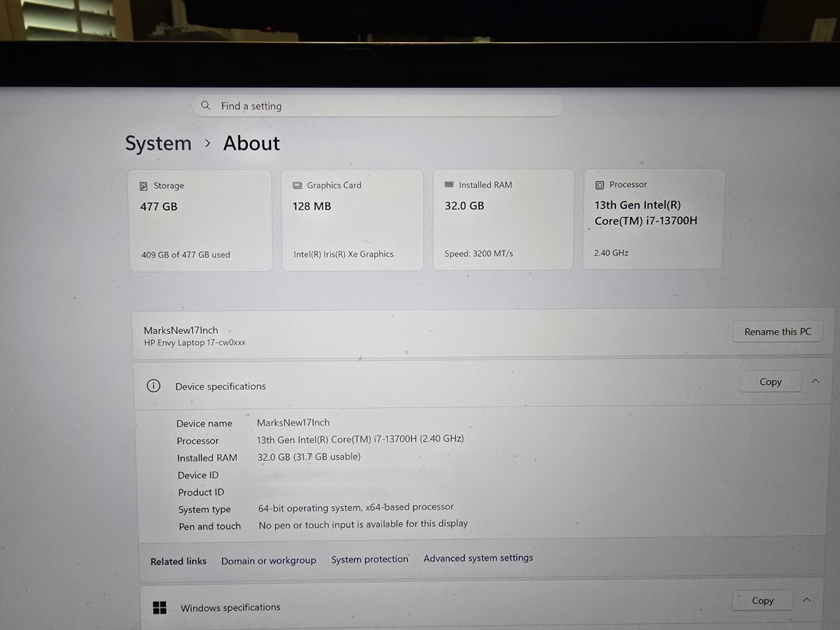Go back to System in the breadcrumb
The height and width of the screenshot is (630, 840).
pyautogui.click(x=159, y=143)
